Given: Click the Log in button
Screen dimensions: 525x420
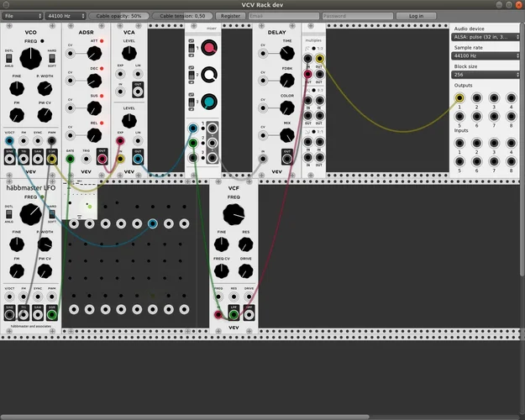Looking at the screenshot, I should [416, 16].
